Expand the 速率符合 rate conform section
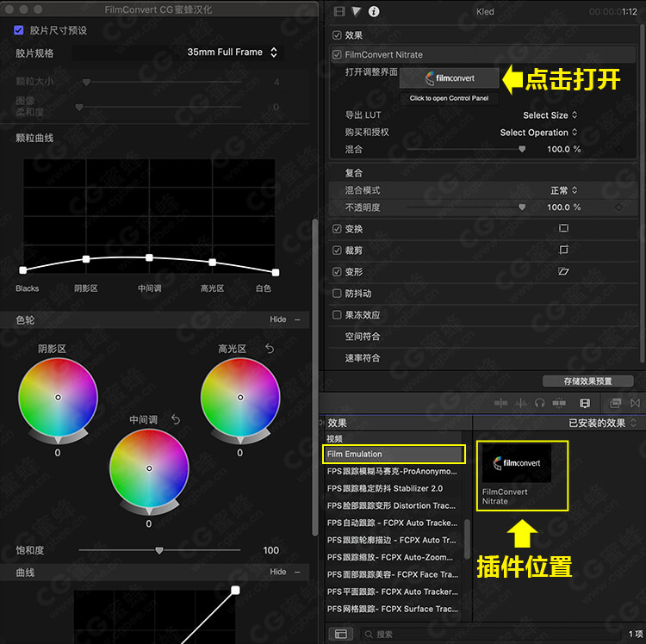 pos(363,358)
